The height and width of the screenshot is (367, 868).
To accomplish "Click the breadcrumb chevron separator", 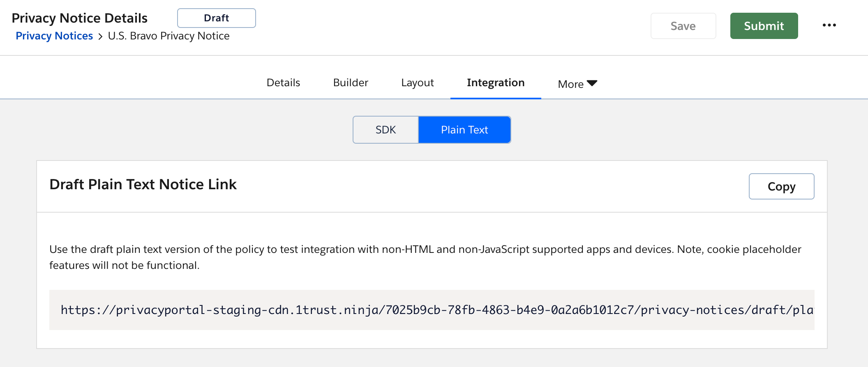I will coord(100,37).
